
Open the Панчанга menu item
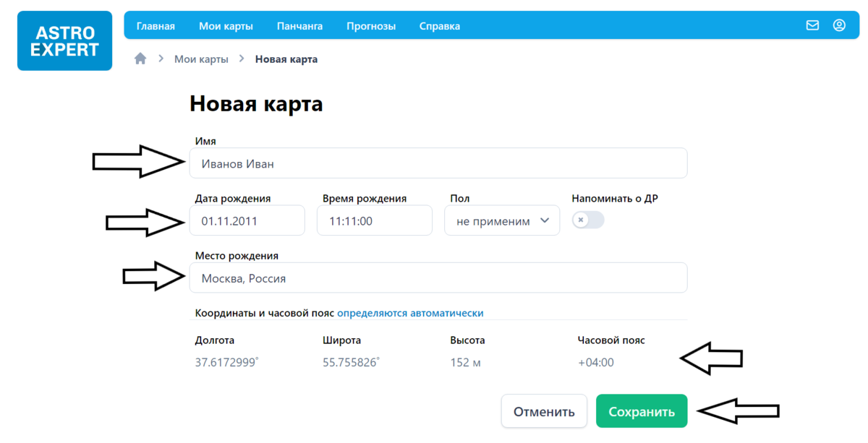[x=299, y=26]
